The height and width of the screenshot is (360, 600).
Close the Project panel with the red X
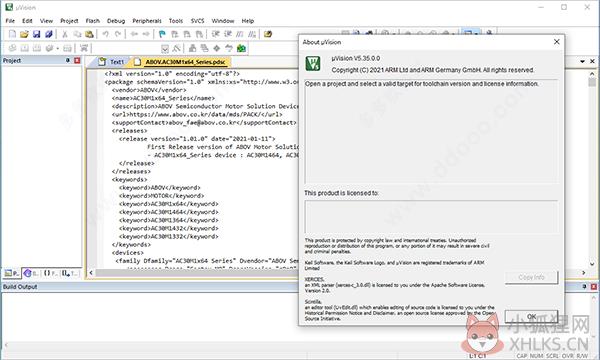pyautogui.click(x=77, y=60)
